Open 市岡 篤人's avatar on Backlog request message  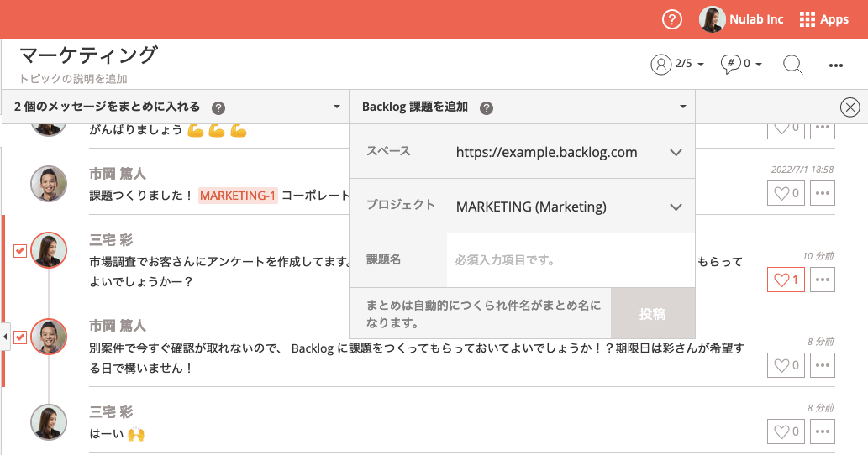pos(49,336)
